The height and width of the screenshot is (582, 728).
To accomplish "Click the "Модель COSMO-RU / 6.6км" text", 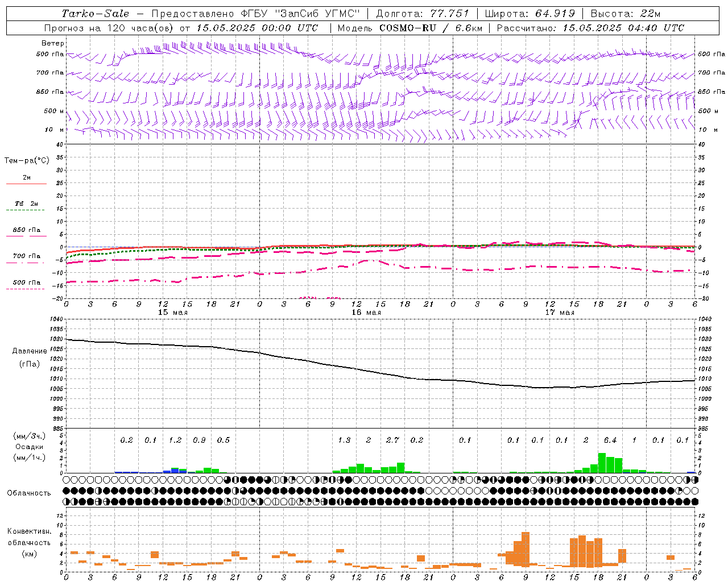I will click(409, 28).
